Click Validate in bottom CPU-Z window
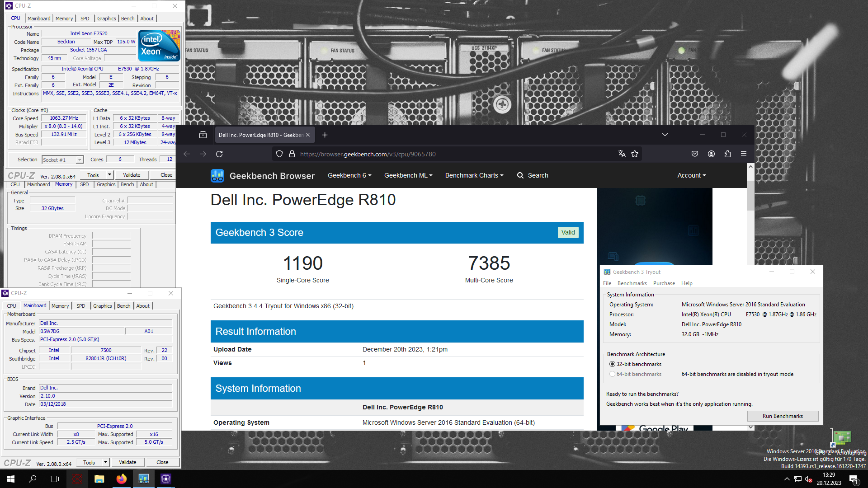868x488 pixels. coord(127,462)
